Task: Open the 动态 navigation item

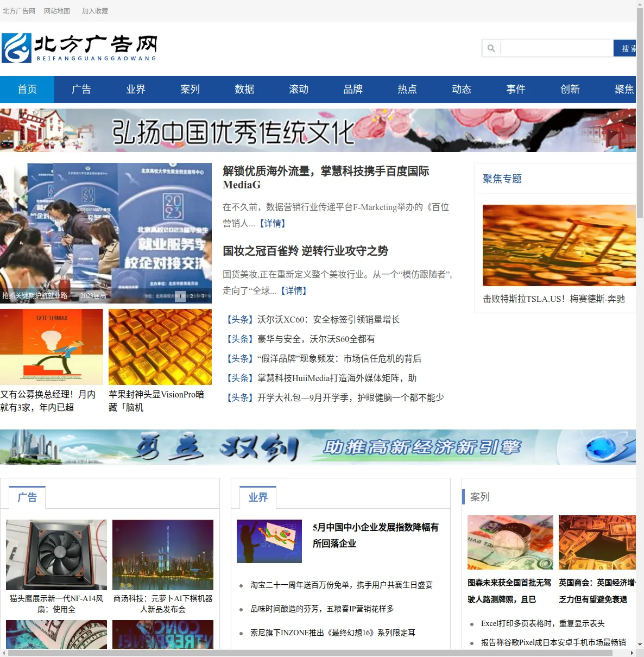Action: tap(462, 90)
